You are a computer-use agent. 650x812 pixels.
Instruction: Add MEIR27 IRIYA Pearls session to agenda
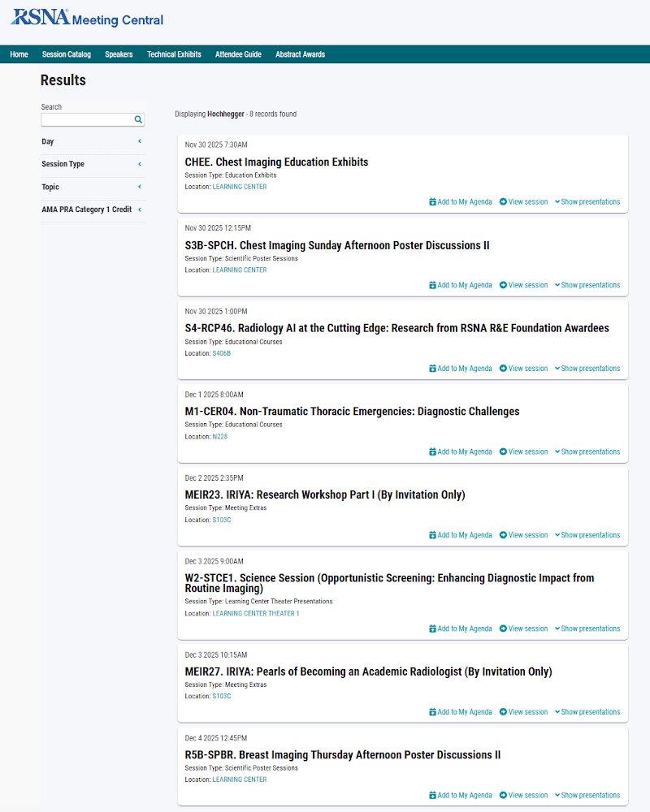461,712
